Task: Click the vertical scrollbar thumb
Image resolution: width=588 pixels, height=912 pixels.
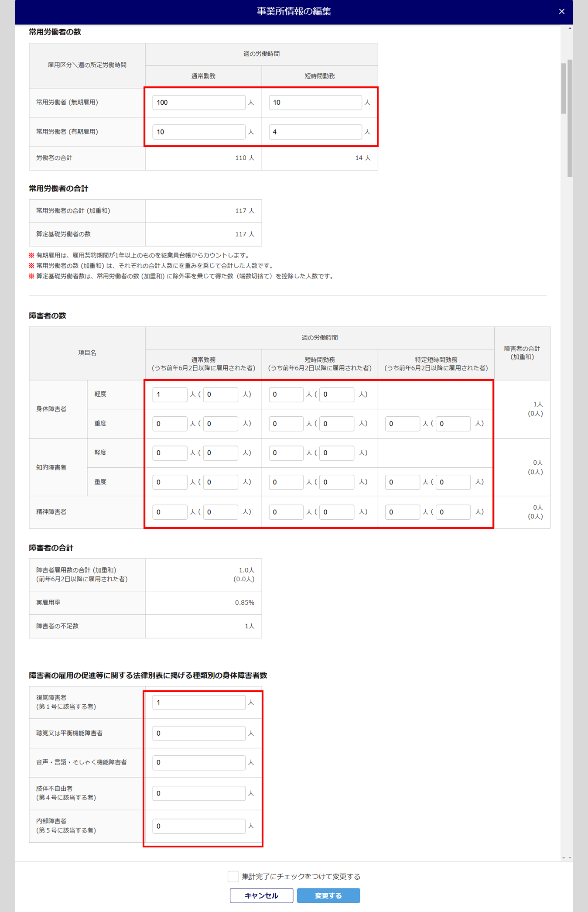Action: [x=570, y=118]
